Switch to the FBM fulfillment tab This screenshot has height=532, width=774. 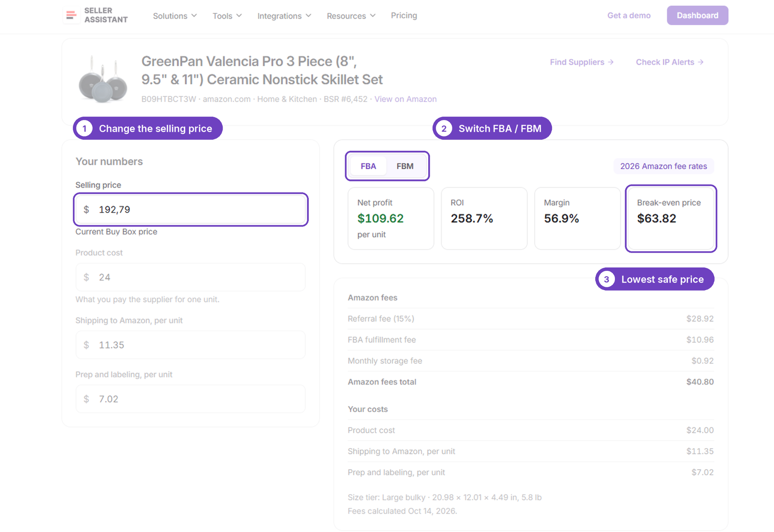coord(405,166)
